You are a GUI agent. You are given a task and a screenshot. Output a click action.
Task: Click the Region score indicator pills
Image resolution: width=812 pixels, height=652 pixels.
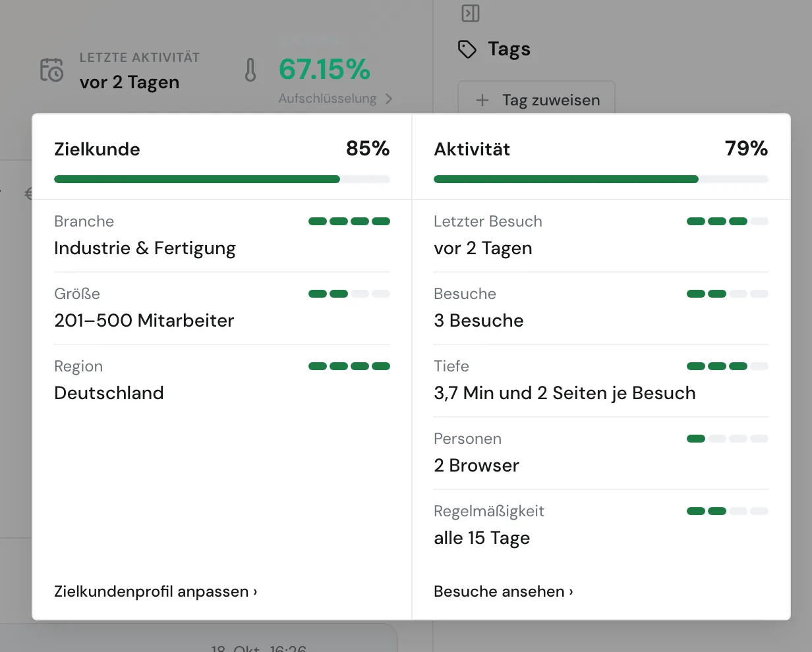[x=349, y=366]
